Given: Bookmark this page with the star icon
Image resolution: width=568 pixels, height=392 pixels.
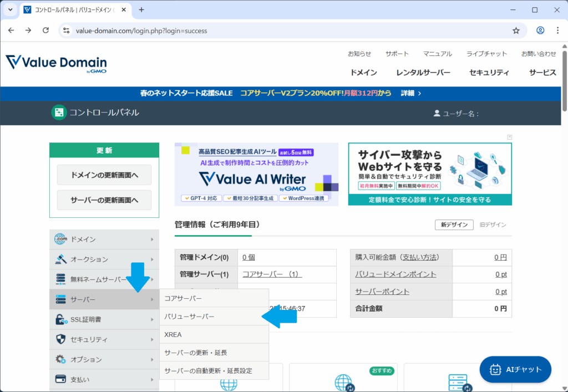Looking at the screenshot, I should [x=516, y=30].
